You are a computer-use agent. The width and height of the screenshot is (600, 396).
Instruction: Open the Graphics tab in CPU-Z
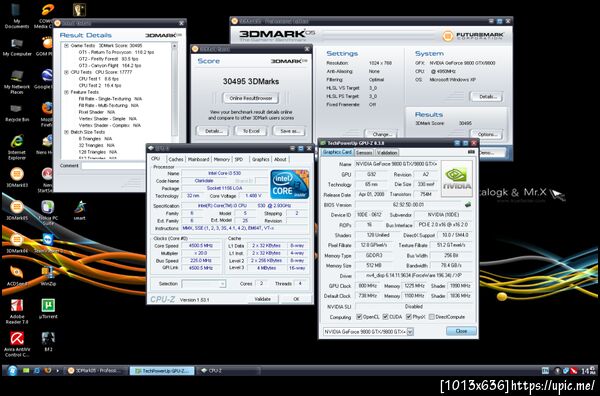pyautogui.click(x=261, y=159)
